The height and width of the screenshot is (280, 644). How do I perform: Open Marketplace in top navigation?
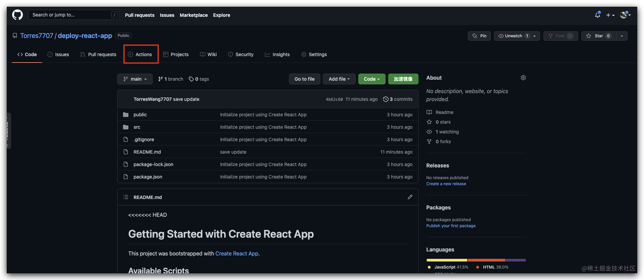(x=194, y=15)
